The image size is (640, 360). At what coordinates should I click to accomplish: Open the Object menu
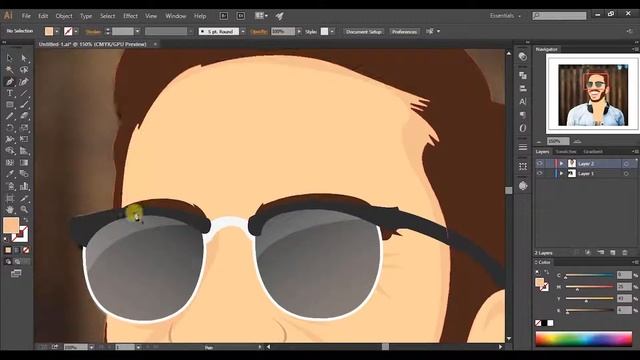pos(64,16)
